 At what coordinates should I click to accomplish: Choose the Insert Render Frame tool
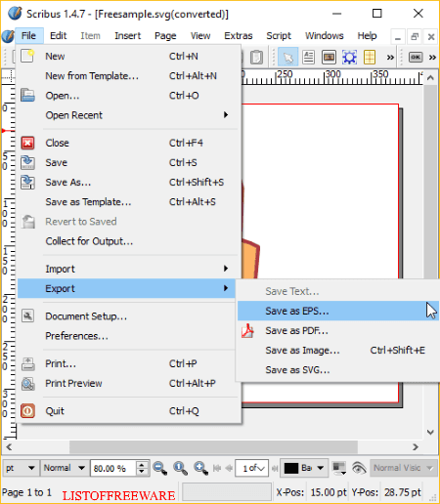(349, 58)
